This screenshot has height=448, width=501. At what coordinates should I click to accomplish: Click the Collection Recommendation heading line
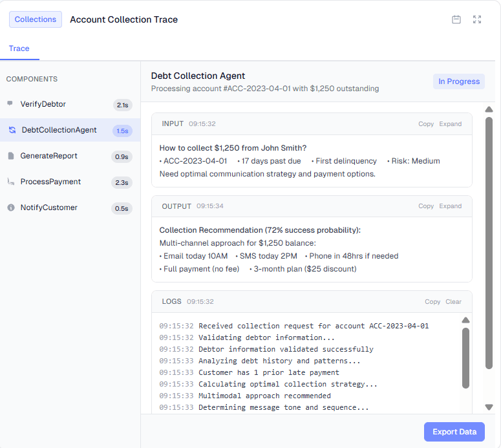click(260, 230)
